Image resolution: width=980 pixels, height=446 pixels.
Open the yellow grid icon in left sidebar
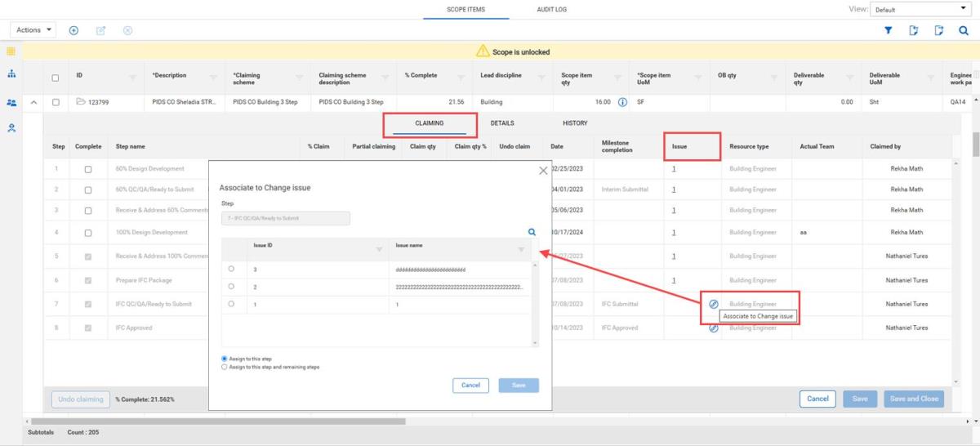point(11,51)
